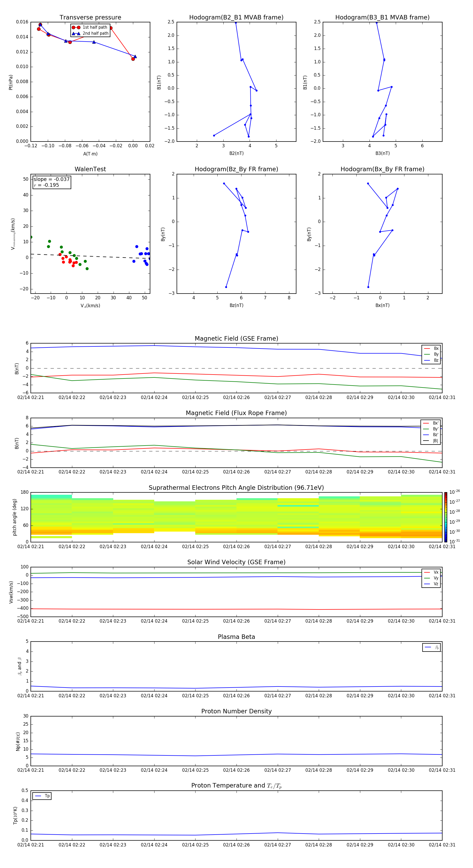Click the 'Proton Number Density' title
Viewport: 473px width, 868px height.
236,711
